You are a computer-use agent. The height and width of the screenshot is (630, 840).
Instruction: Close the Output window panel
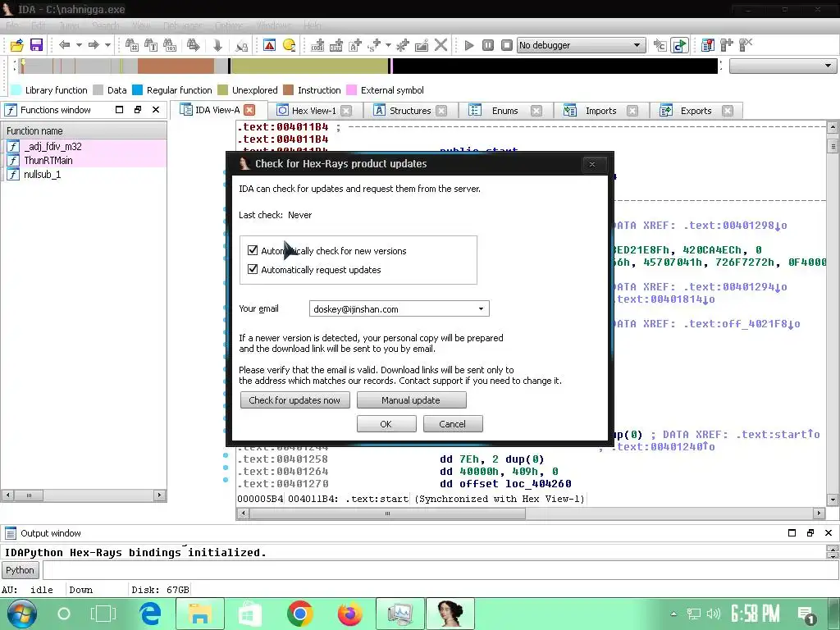tap(829, 532)
